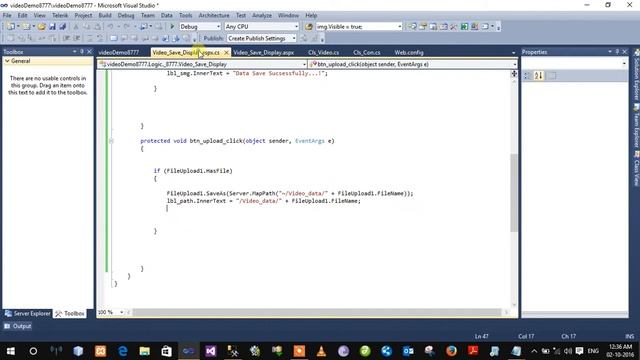Open the document tab overflow dropdown arrow
Image resolution: width=640 pixels, height=360 pixels.
513,53
